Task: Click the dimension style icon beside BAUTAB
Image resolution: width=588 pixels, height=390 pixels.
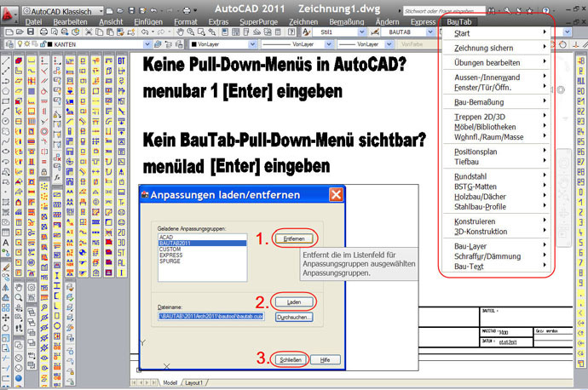Action: coord(373,32)
